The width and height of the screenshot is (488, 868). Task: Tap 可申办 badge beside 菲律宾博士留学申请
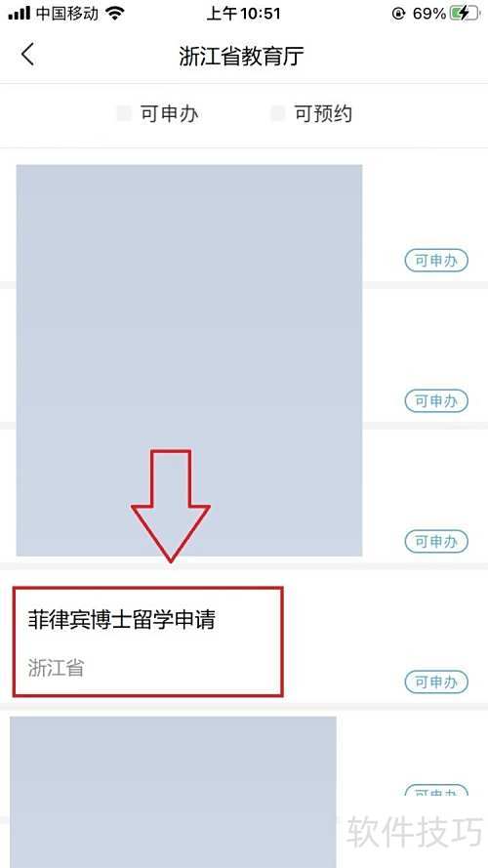point(436,682)
